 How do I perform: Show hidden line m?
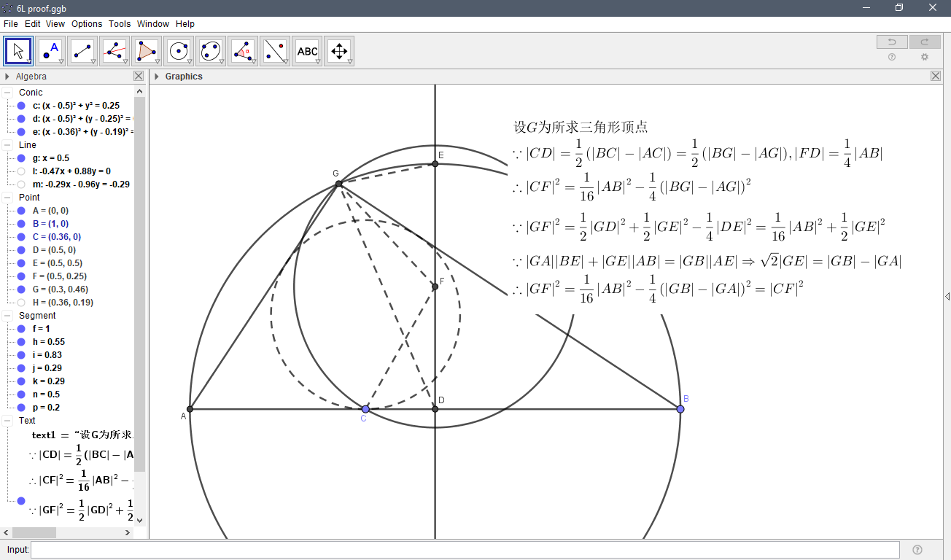(21, 184)
